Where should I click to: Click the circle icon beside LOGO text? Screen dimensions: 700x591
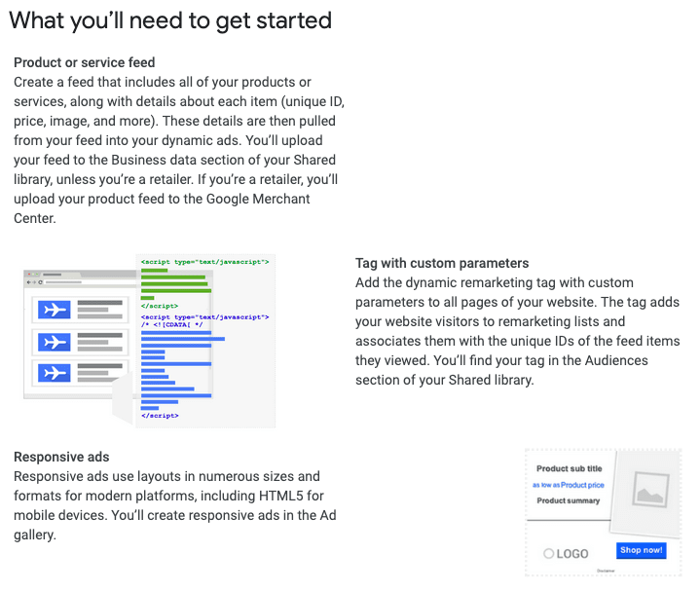click(549, 554)
